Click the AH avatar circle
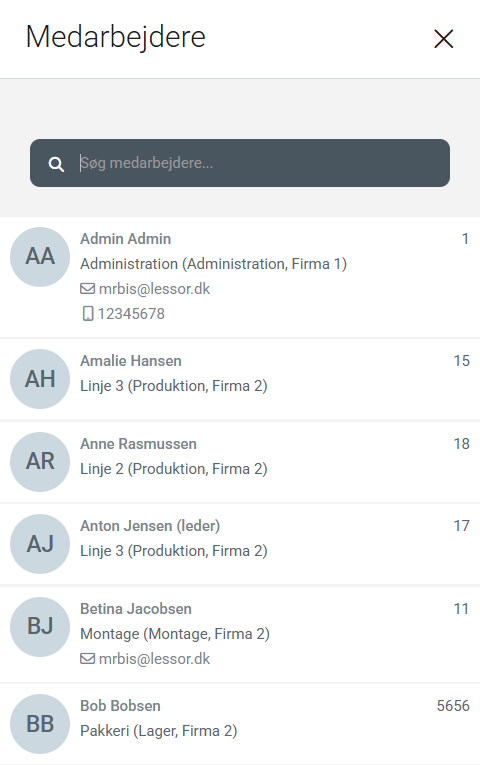The width and height of the screenshot is (480, 765). (40, 379)
